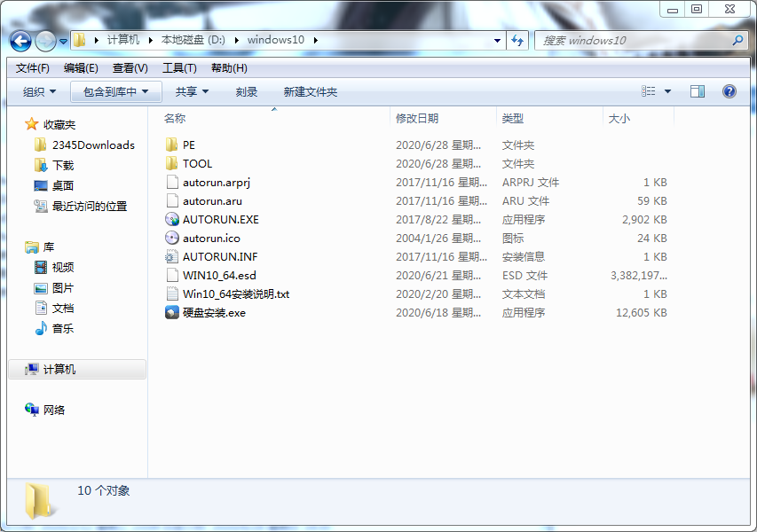Select the autorun.ico disc icon

pos(172,238)
